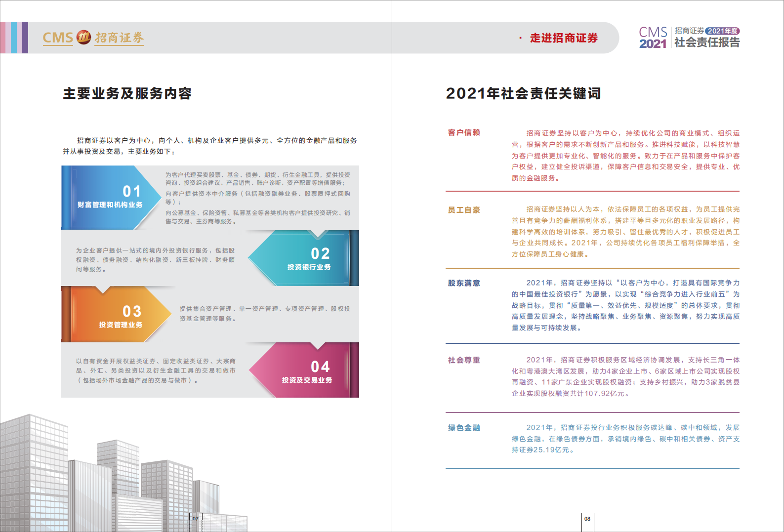Viewport: 784px width, 532px height.
Task: Click the large number 03 on orange arrow
Action: point(132,311)
